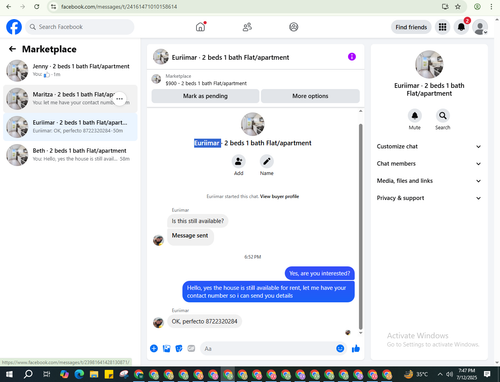The image size is (500, 382).
Task: Open File Explorer from the taskbar
Action: point(94,374)
